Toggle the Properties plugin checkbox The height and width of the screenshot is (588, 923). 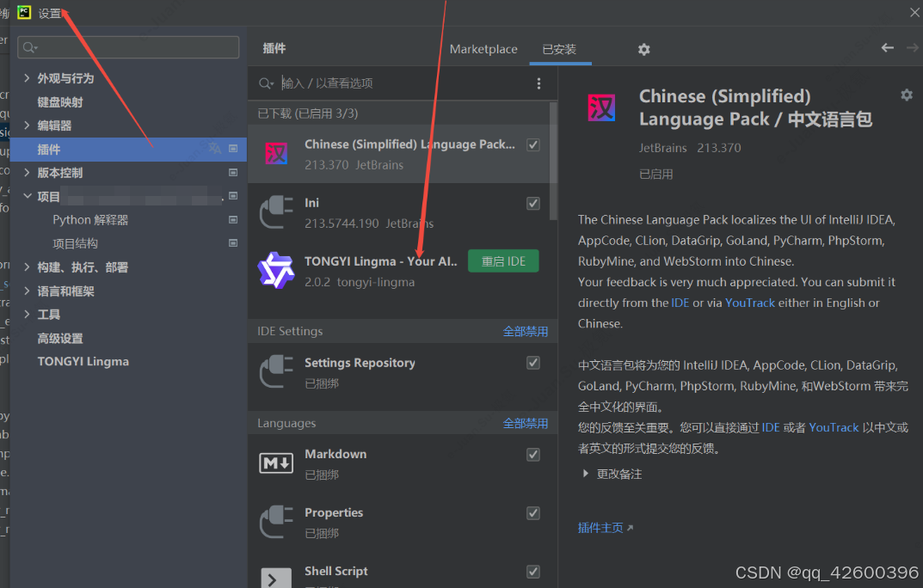click(x=533, y=513)
